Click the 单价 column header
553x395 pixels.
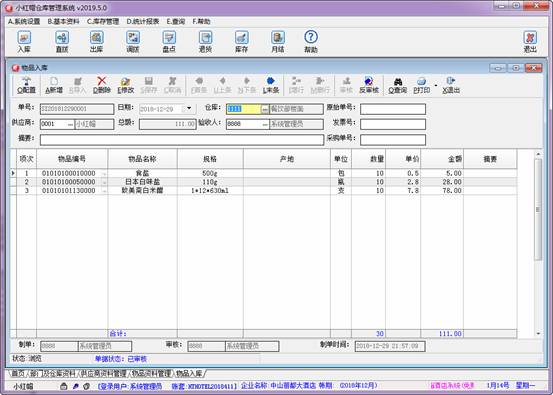click(x=403, y=159)
